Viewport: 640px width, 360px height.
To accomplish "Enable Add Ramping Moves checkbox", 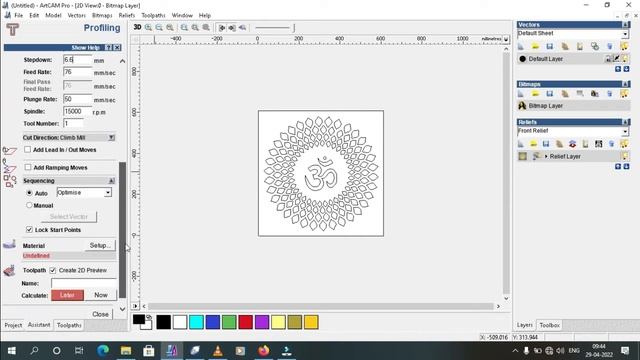I will pos(28,167).
